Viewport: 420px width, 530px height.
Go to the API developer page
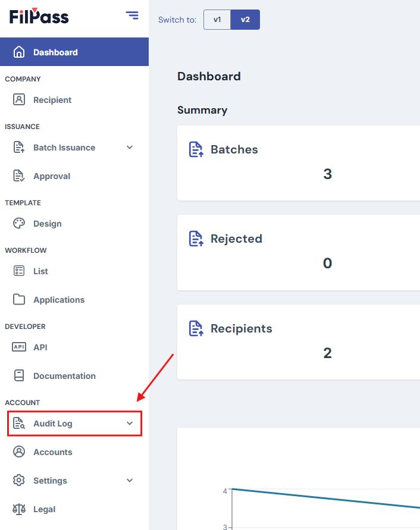click(74, 347)
